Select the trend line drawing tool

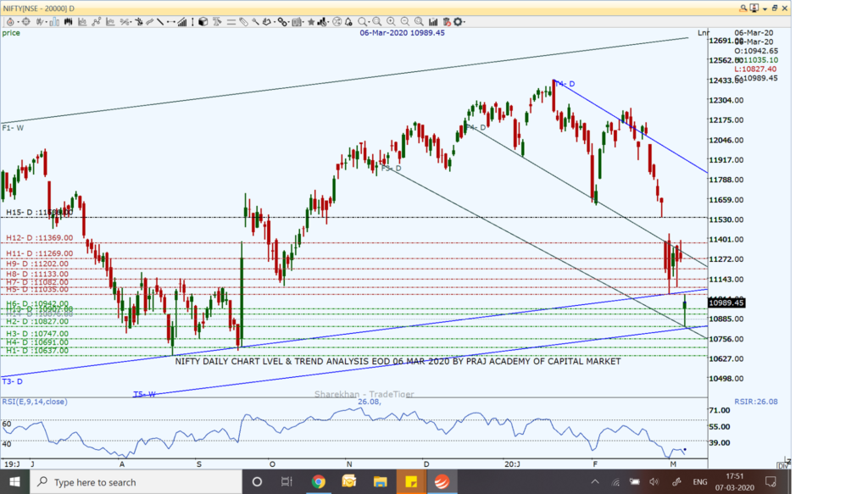160,22
